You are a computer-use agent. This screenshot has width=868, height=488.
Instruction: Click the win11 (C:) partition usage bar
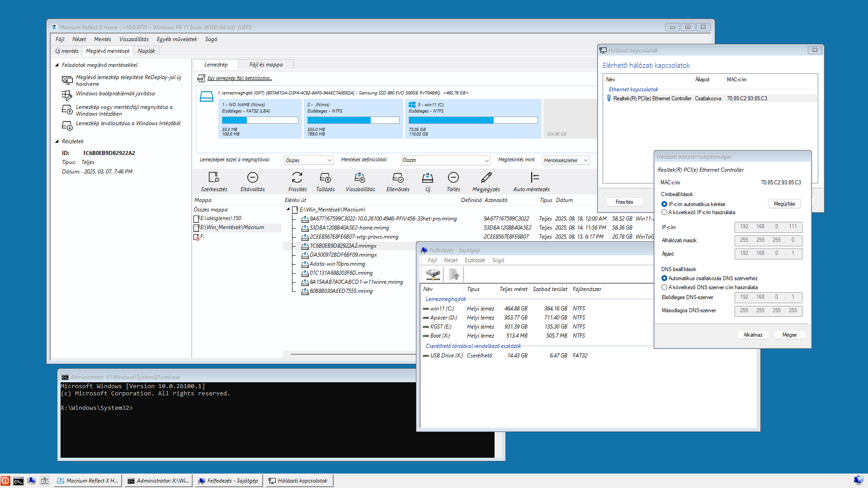[x=473, y=120]
